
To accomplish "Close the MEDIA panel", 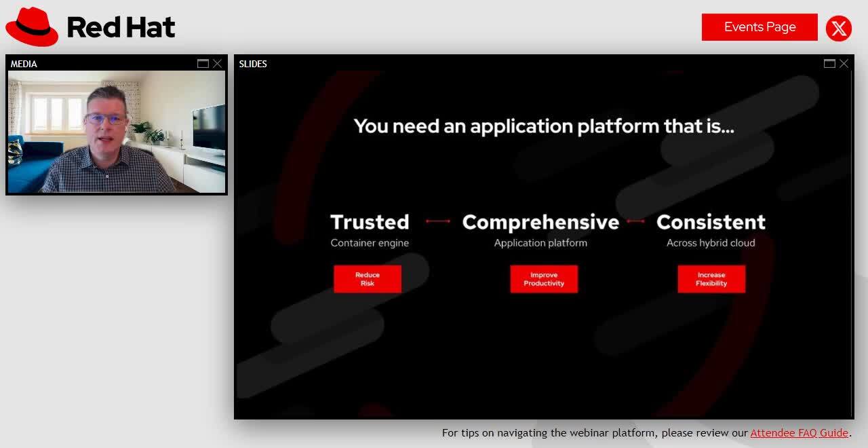I will [x=217, y=64].
